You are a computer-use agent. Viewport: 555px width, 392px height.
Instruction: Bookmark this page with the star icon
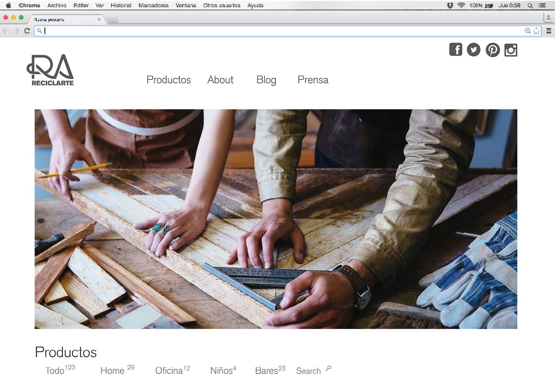click(537, 31)
